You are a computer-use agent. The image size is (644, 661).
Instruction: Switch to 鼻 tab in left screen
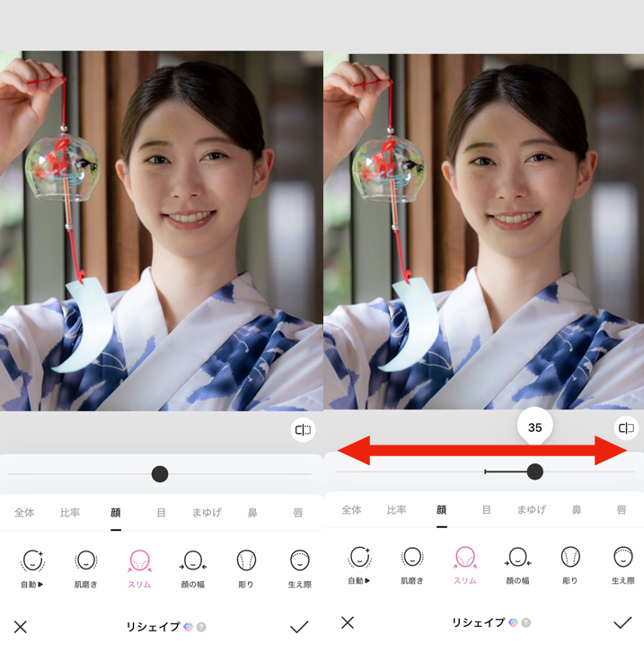coord(252,513)
